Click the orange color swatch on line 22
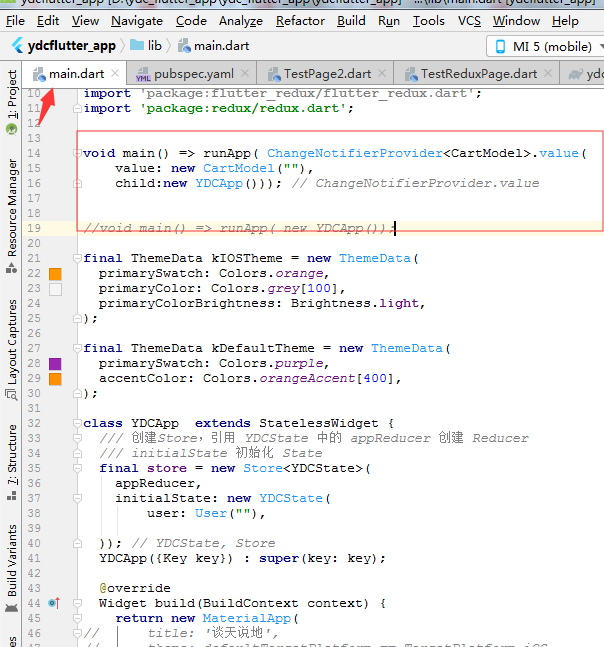 pos(55,274)
